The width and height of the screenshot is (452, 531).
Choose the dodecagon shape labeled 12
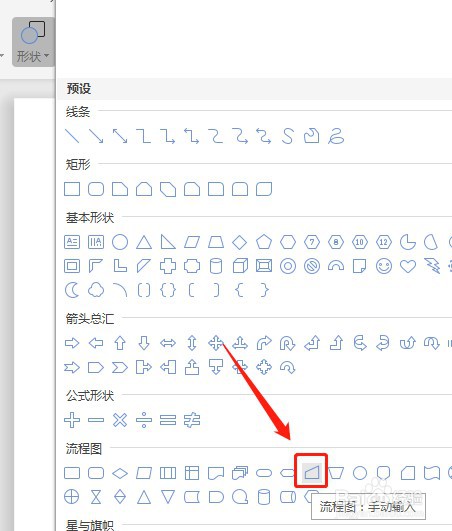[384, 242]
